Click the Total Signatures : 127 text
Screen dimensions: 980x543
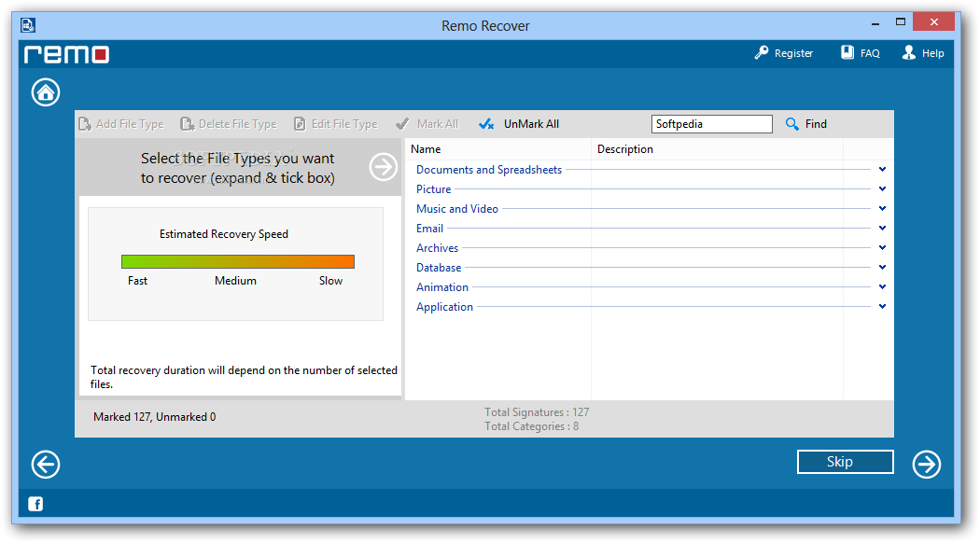[x=537, y=412]
